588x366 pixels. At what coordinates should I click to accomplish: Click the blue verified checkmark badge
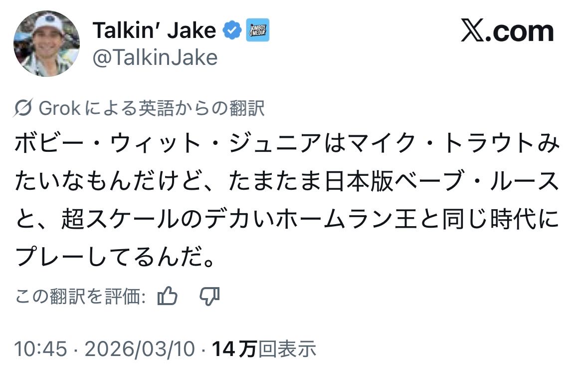coord(231,30)
